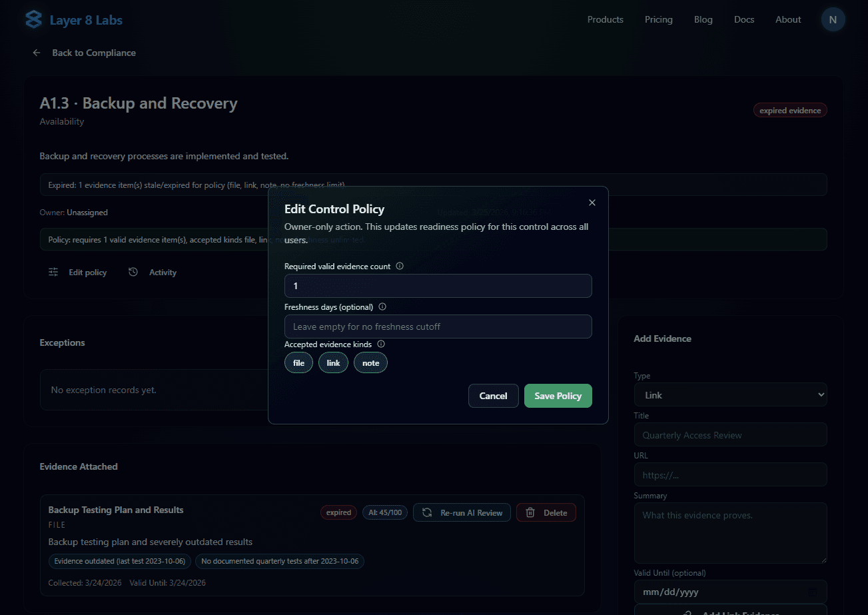The height and width of the screenshot is (615, 868).
Task: Click the expired evidence status badge
Action: [x=790, y=111]
